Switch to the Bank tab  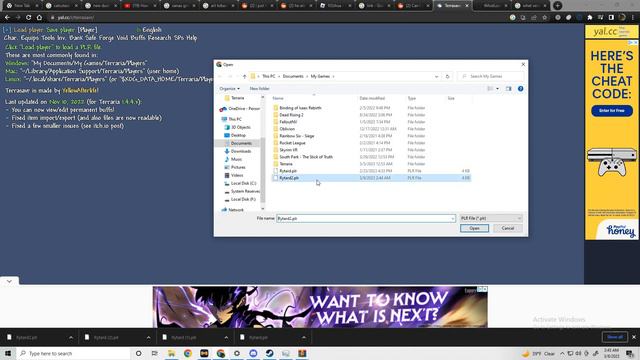pyautogui.click(x=76, y=38)
